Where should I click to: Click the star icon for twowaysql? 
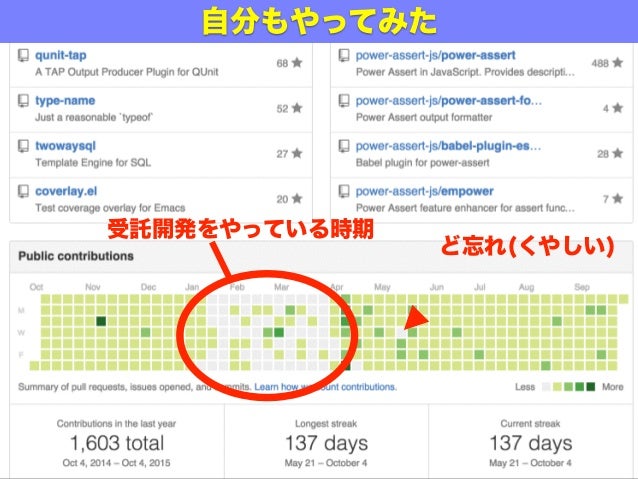tap(297, 153)
